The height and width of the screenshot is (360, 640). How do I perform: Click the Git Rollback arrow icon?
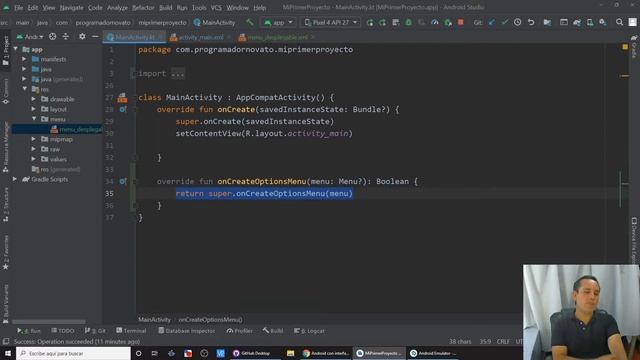tap(531, 22)
